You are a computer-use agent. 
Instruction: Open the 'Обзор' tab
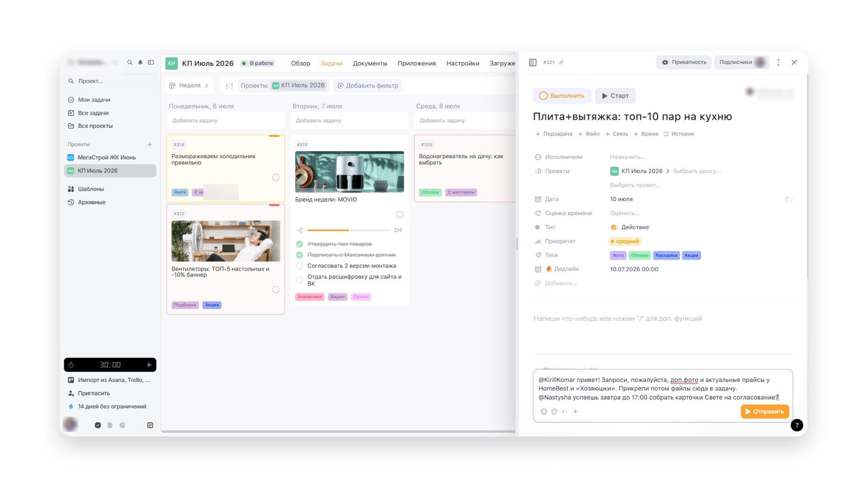[300, 63]
